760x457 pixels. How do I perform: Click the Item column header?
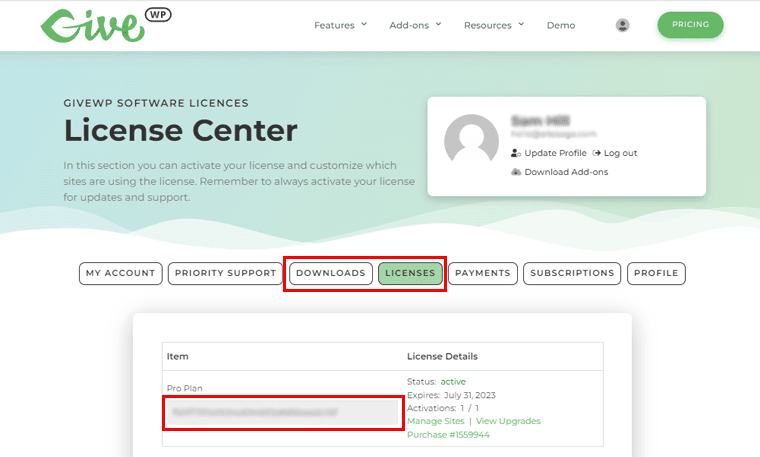click(177, 356)
